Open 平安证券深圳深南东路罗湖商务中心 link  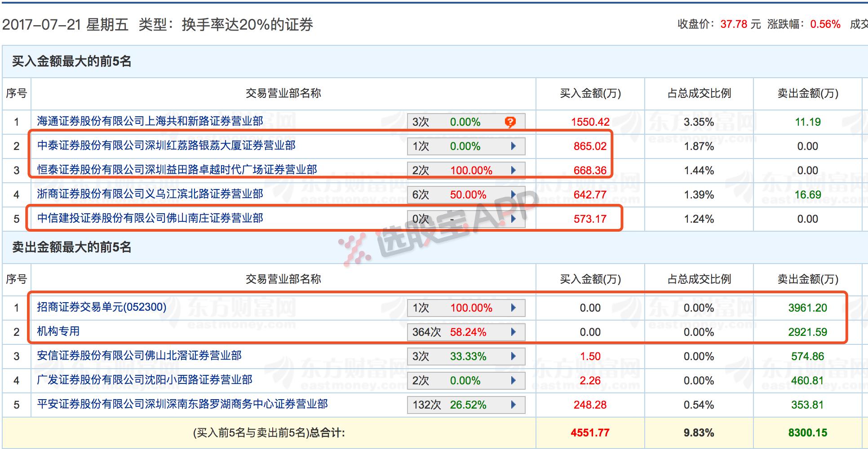point(182,404)
